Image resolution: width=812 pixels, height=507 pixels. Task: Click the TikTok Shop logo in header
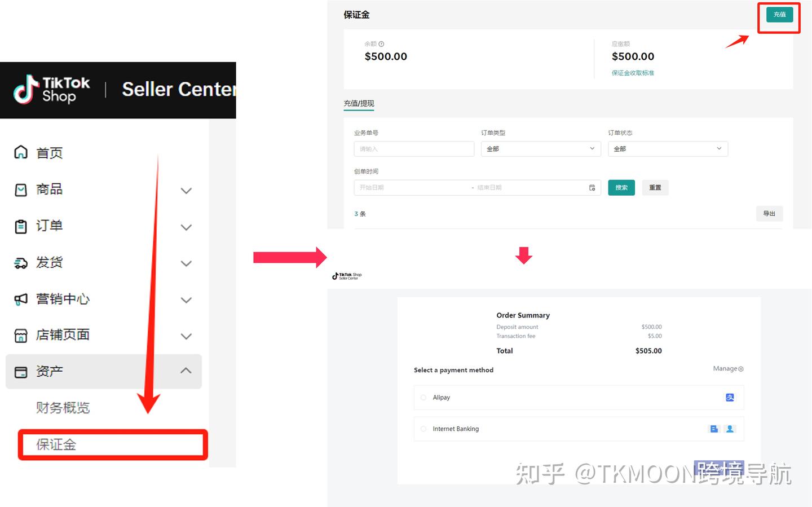pos(52,90)
